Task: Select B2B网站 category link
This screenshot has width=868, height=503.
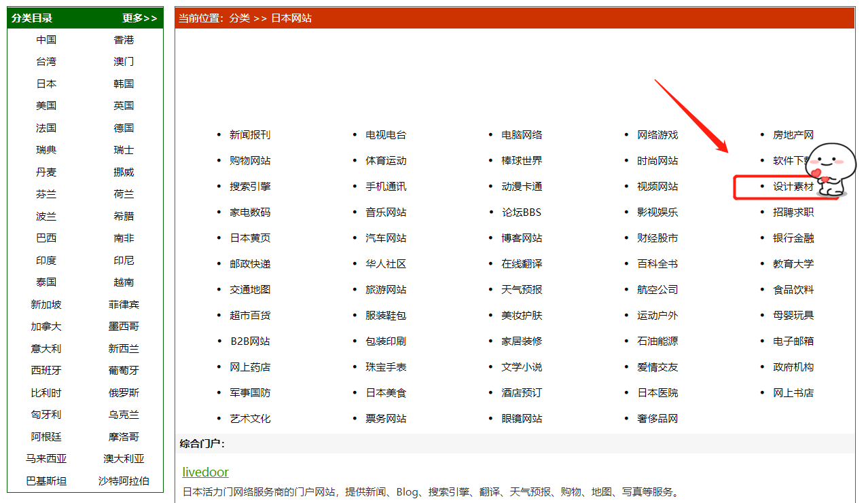Action: click(250, 341)
